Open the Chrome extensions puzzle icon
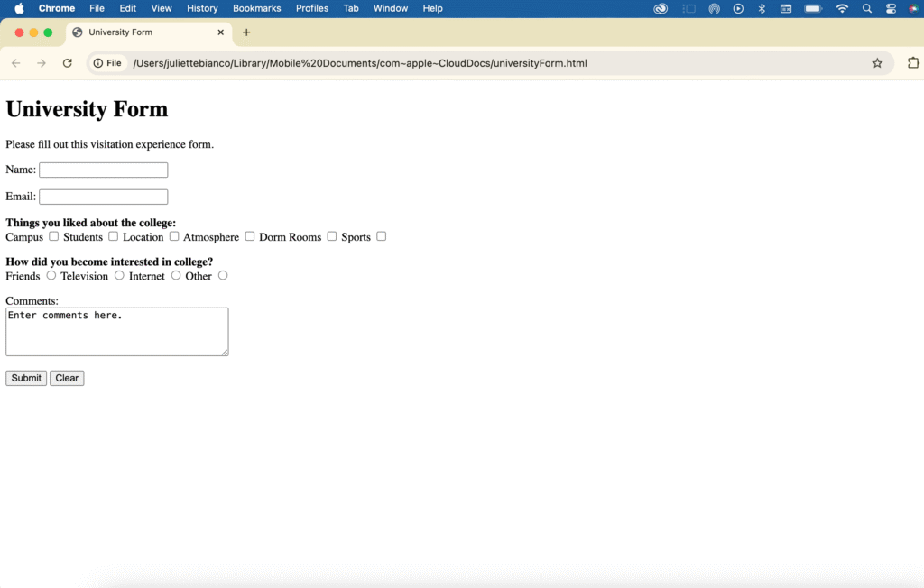Screen dimensions: 924x588 pyautogui.click(x=913, y=63)
